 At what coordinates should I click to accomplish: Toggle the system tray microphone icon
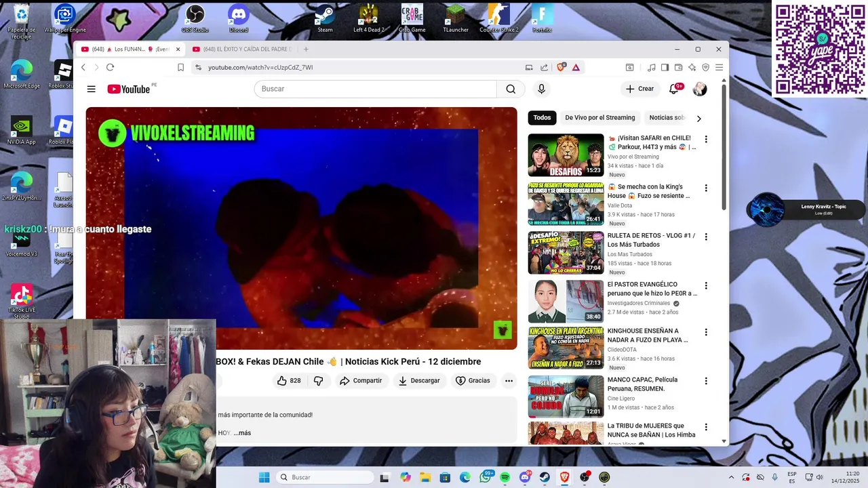click(775, 477)
